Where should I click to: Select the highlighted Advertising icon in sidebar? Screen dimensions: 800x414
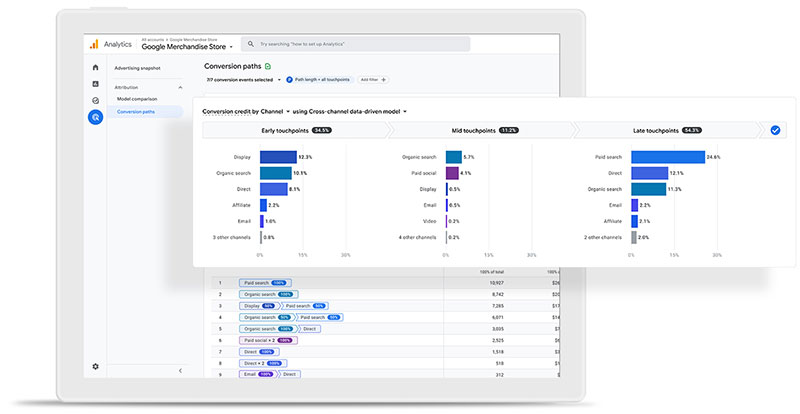(95, 117)
